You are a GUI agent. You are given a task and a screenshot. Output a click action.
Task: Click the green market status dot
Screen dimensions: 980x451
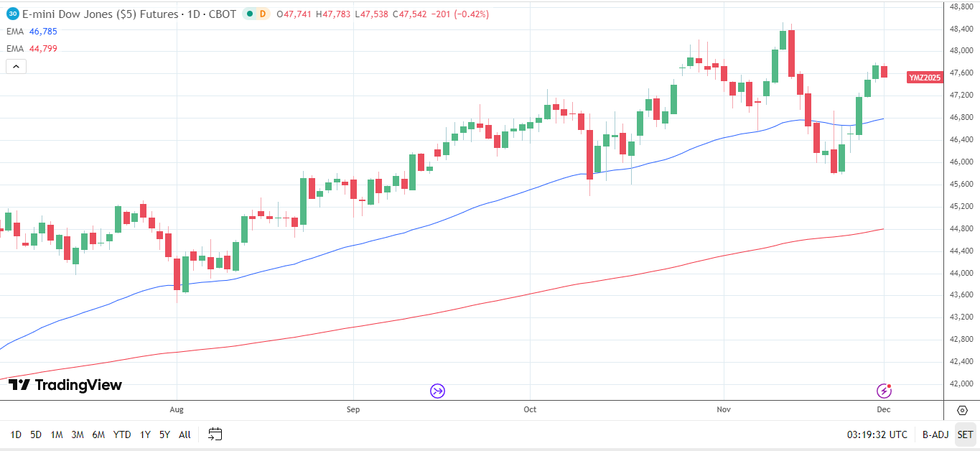(249, 14)
